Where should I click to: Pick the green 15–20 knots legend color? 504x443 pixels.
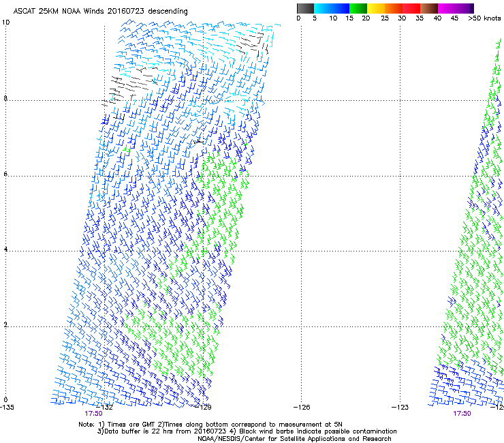click(358, 8)
